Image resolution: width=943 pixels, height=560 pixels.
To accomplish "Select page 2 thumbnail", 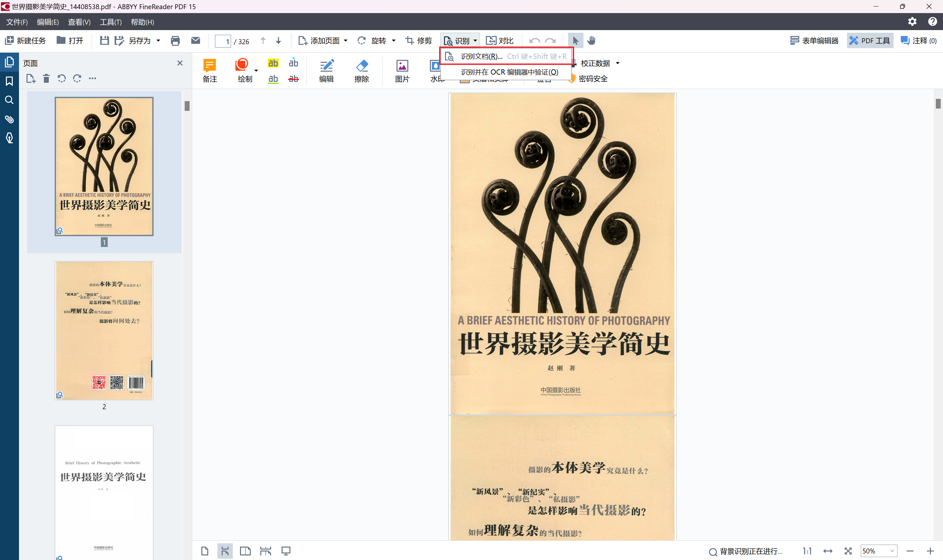I will pyautogui.click(x=104, y=330).
